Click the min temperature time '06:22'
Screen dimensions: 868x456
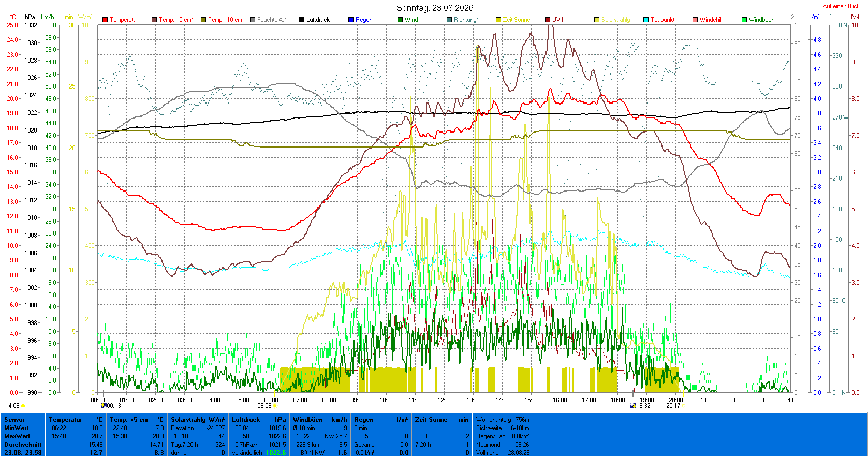tap(59, 428)
